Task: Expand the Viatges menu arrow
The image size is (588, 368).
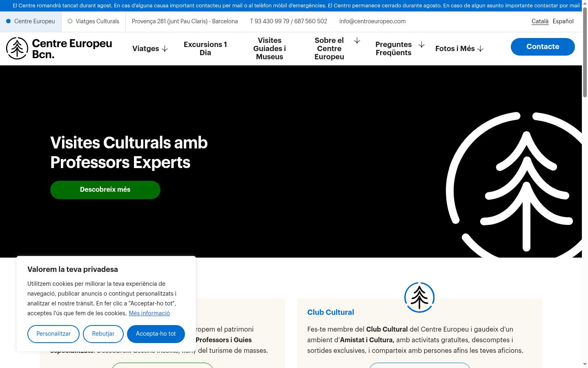Action: [165, 49]
